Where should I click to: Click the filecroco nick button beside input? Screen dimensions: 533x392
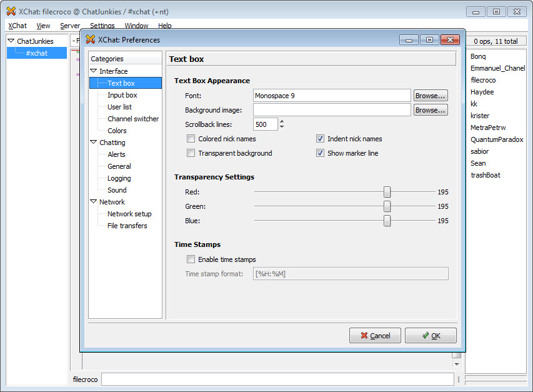tap(86, 379)
